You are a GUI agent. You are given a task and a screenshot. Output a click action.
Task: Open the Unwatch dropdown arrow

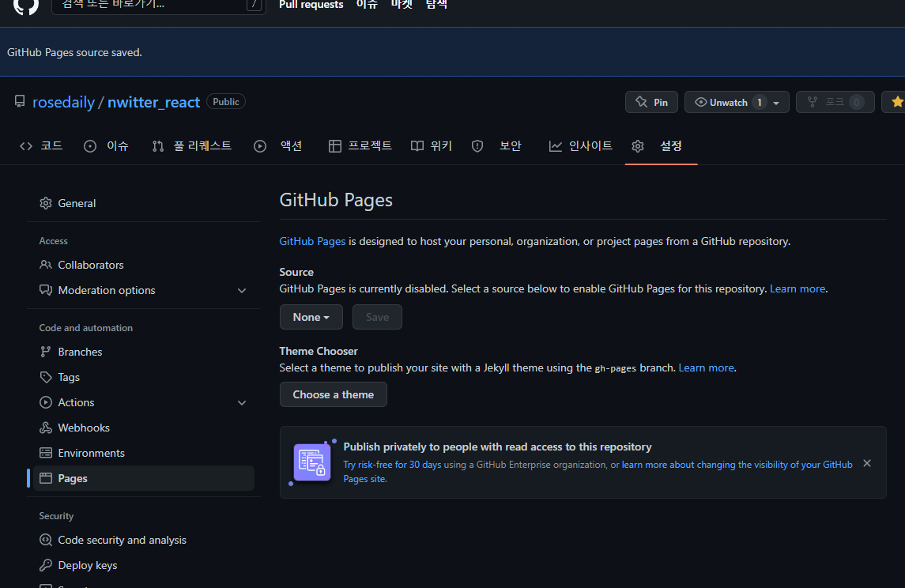point(776,103)
